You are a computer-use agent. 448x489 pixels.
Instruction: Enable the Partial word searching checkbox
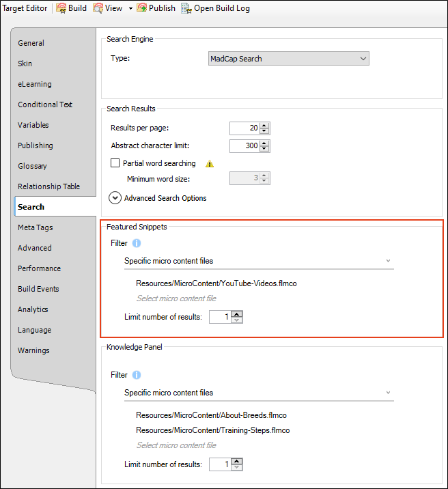pyautogui.click(x=115, y=163)
